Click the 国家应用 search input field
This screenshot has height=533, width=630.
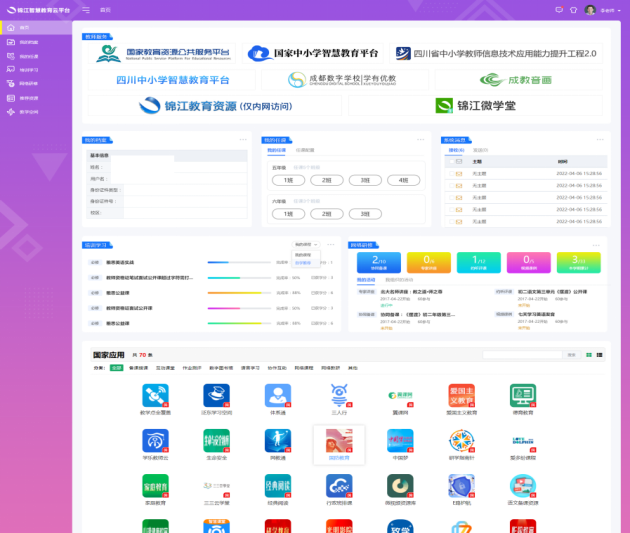click(x=522, y=355)
